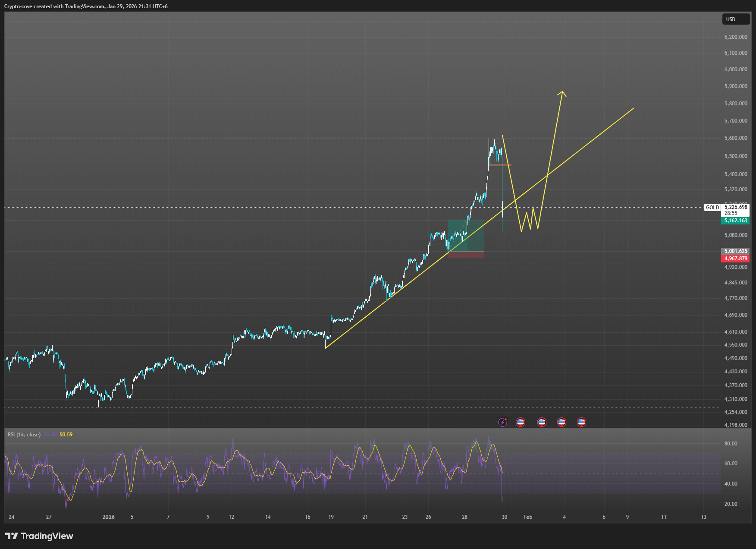This screenshot has height=549, width=756.
Task: Click the 2026 year label on time axis
Action: (109, 517)
